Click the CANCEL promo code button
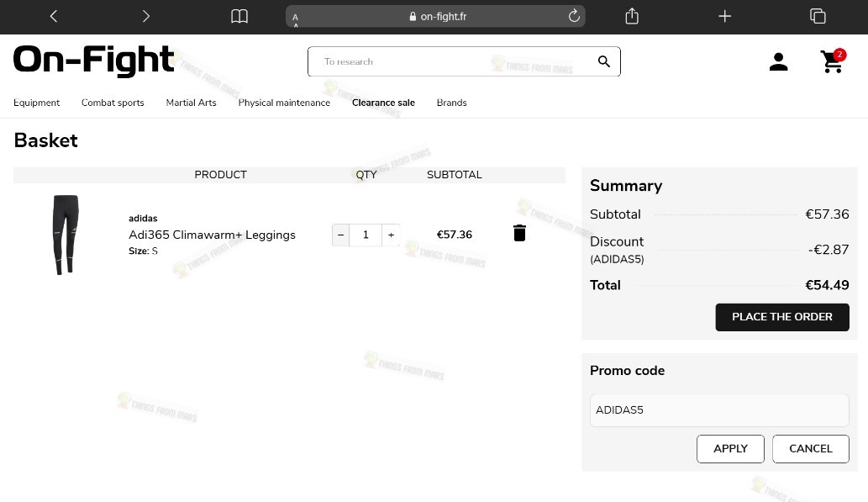Viewport: 868px width, 502px height. 810,449
